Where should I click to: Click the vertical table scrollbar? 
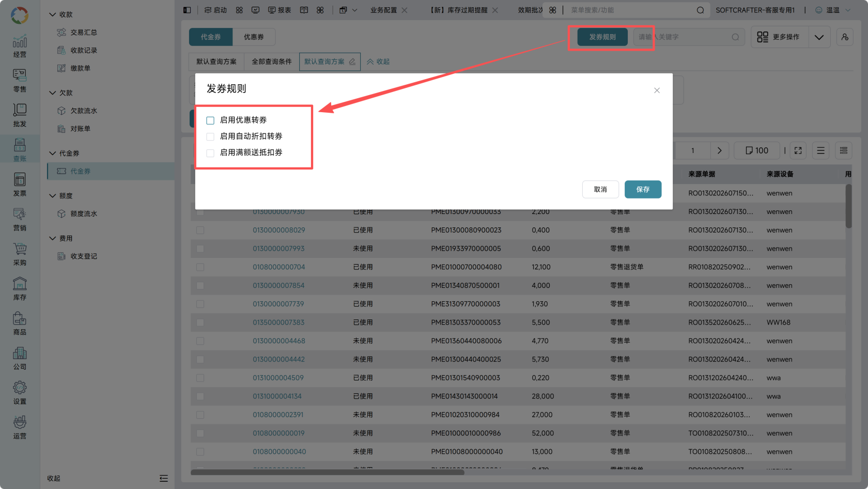(848, 206)
